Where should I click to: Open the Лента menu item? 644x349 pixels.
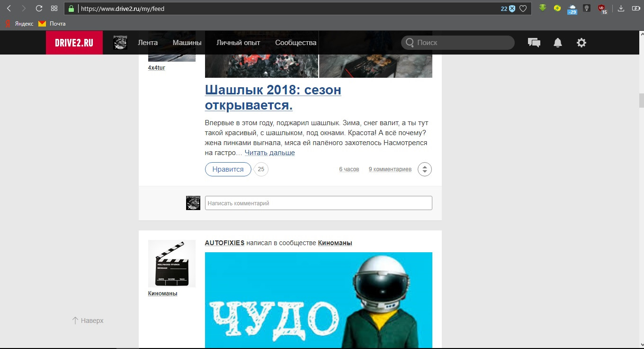point(148,43)
